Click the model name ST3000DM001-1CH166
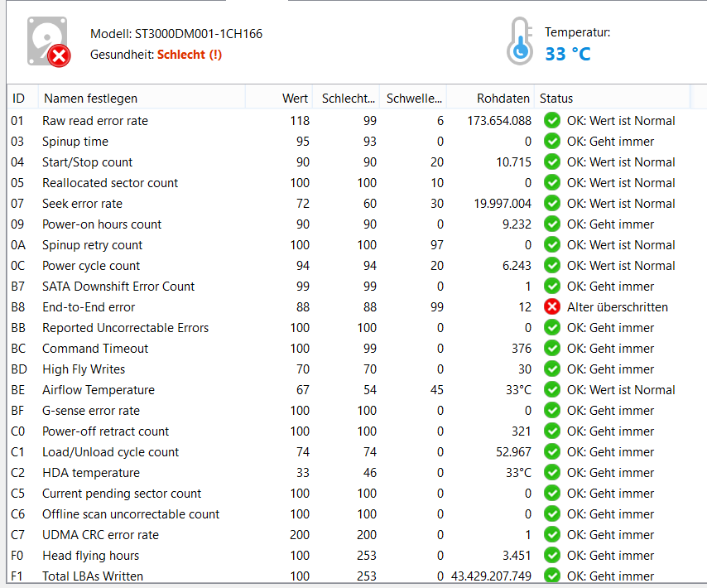Screen dimensions: 707x588 click(x=199, y=34)
